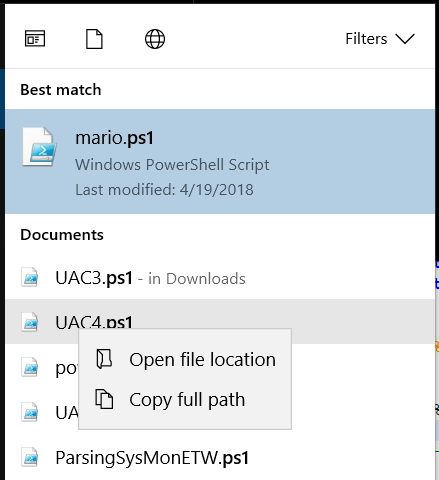Viewport: 439px width, 480px height.
Task: Click the UAC4.ps1 file icon
Action: point(30,322)
